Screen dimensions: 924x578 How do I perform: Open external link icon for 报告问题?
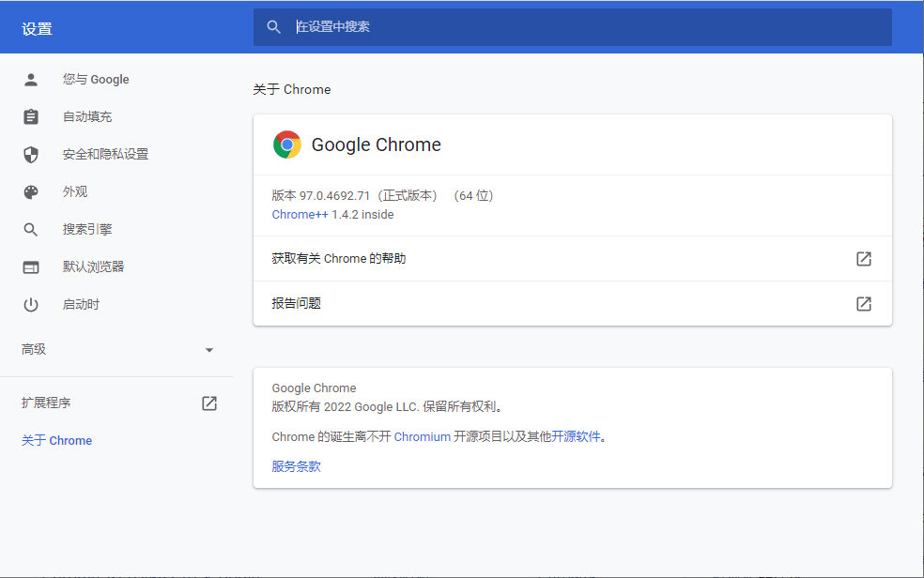click(x=863, y=304)
